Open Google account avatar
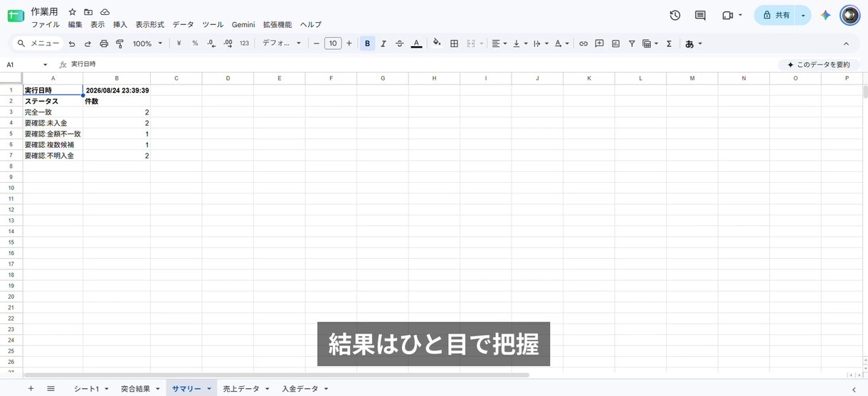This screenshot has width=868, height=396. pos(850,15)
